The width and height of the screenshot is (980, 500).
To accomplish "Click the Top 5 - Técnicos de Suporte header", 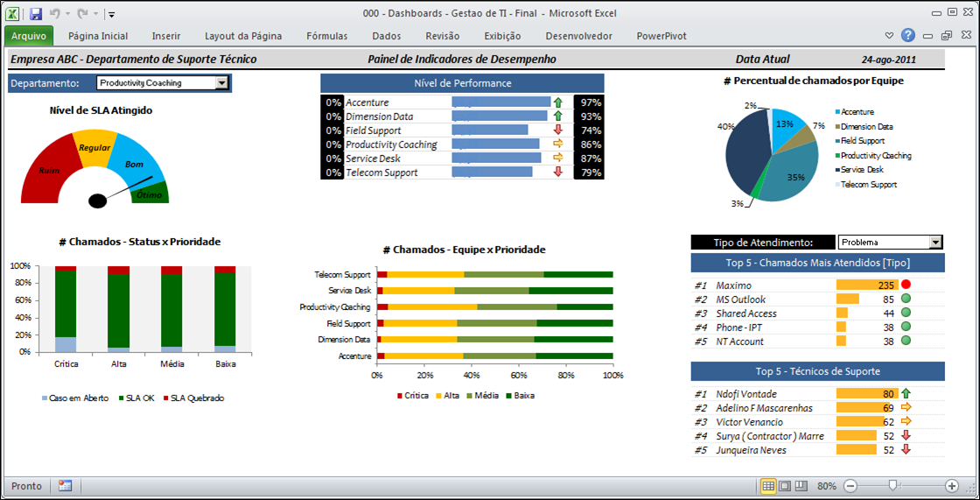I will (818, 371).
